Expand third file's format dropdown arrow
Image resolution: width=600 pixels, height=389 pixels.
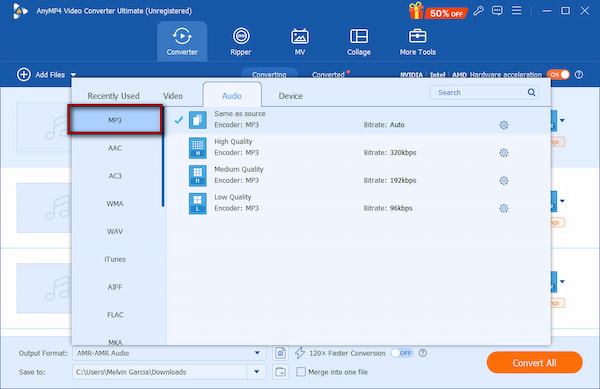562,282
